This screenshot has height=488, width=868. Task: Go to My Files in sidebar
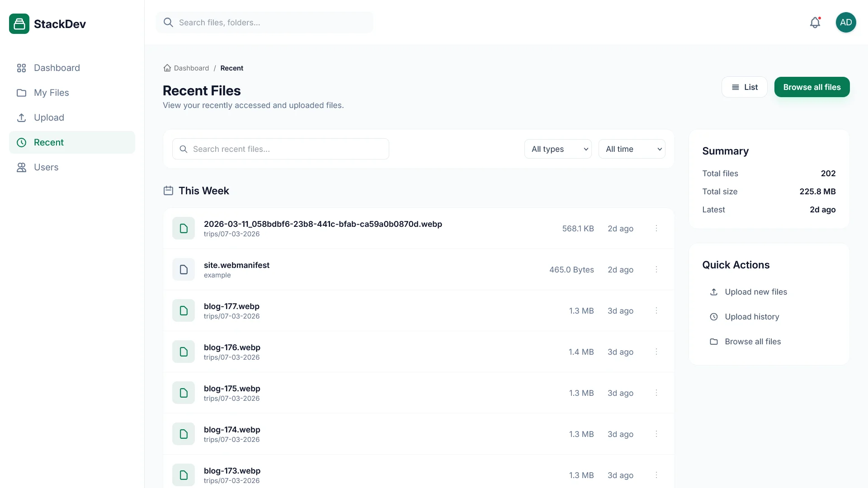coord(51,93)
